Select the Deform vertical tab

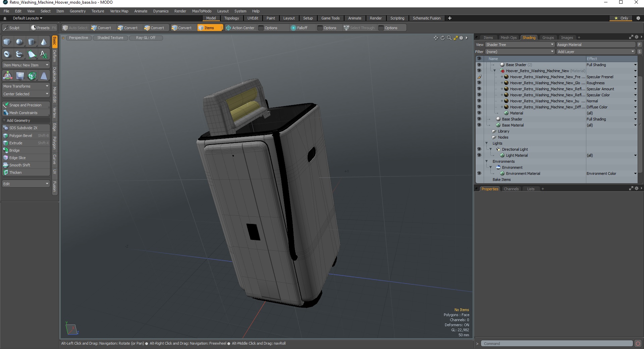[x=55, y=56]
